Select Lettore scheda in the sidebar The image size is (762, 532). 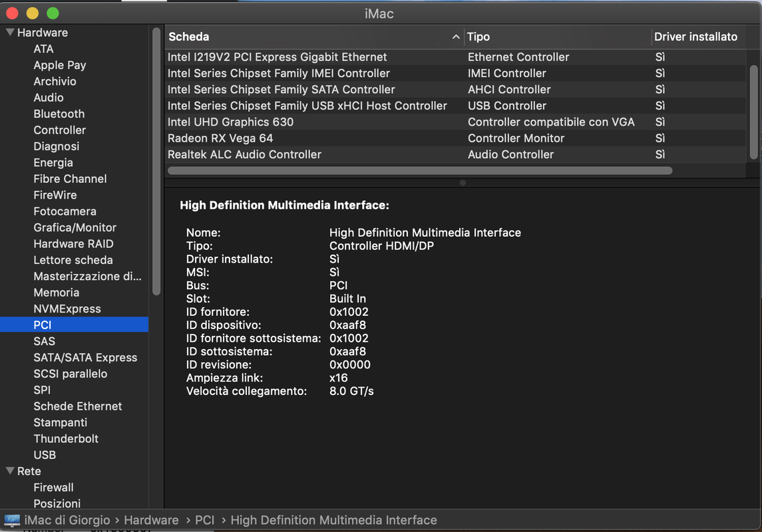tap(73, 260)
